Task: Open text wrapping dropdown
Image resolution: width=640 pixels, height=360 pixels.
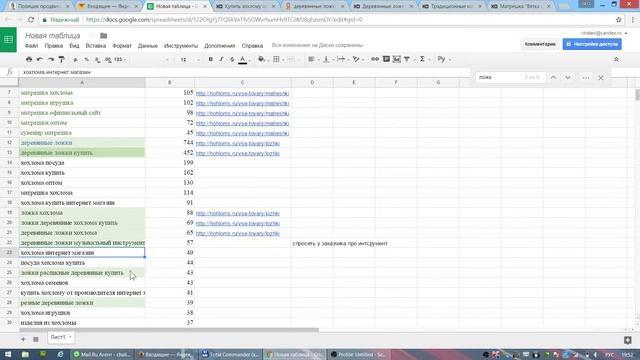Action: click(342, 60)
